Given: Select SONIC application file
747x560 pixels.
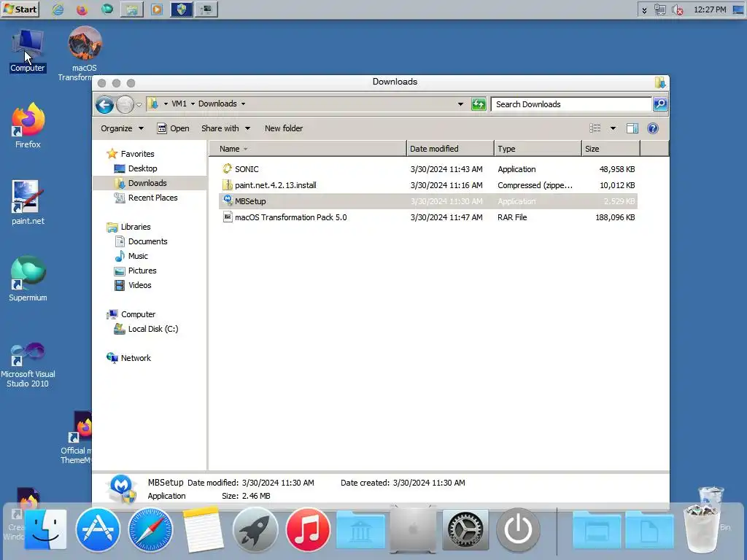Looking at the screenshot, I should pyautogui.click(x=427, y=169).
